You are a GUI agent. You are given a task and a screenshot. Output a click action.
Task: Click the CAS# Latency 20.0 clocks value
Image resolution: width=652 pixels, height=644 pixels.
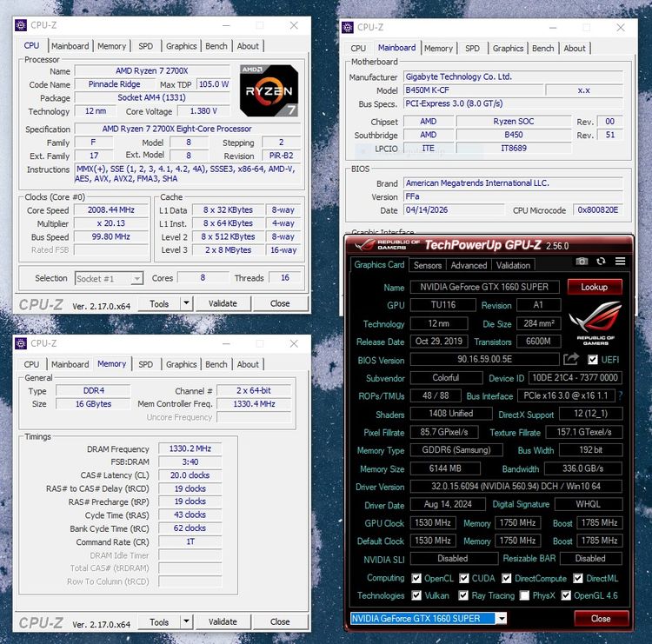(190, 475)
